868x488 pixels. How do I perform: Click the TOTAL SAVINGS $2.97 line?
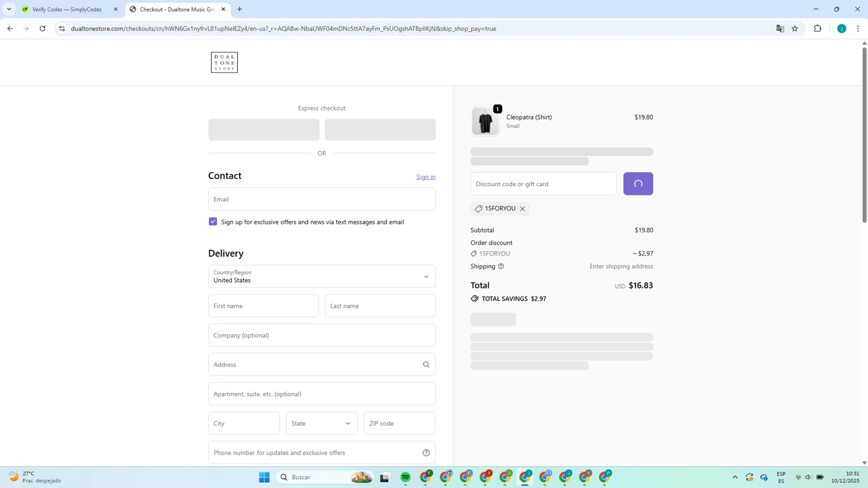click(x=509, y=299)
